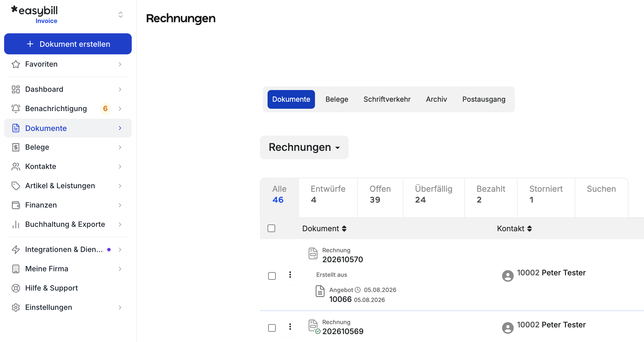Click the Integrationen lightning bolt icon

(x=16, y=250)
